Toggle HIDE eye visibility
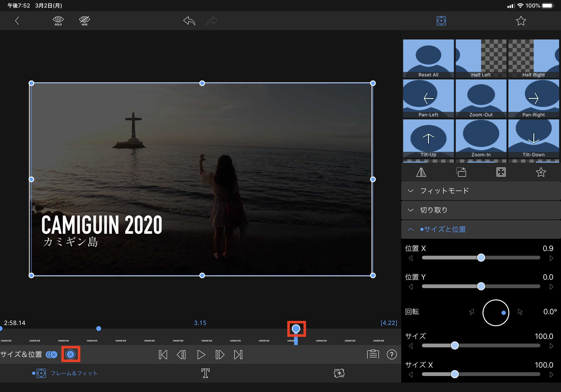 85,20
